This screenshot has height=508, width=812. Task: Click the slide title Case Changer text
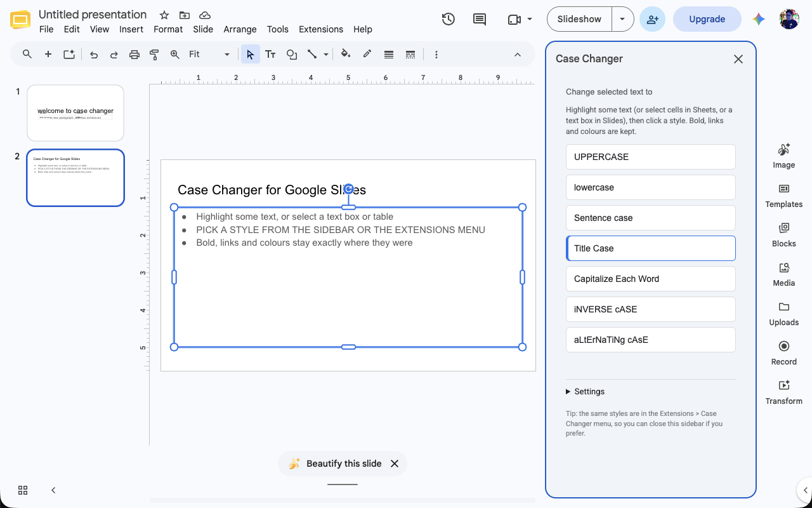click(x=272, y=190)
